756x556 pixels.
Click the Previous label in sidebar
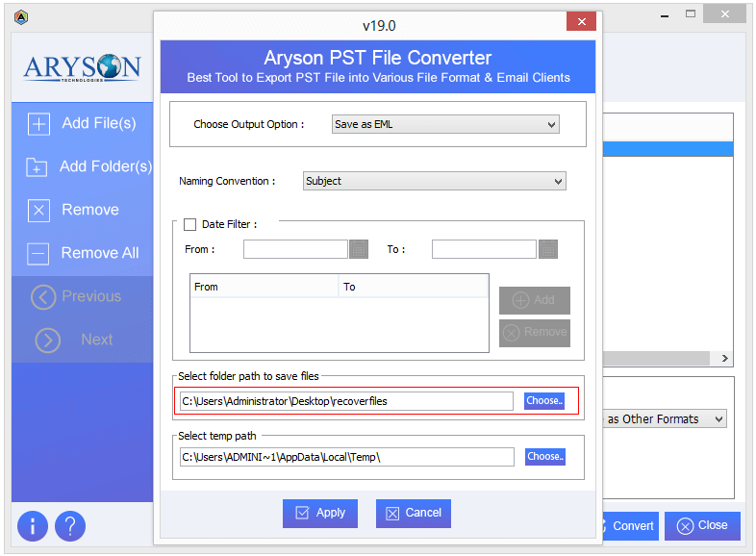coord(91,296)
